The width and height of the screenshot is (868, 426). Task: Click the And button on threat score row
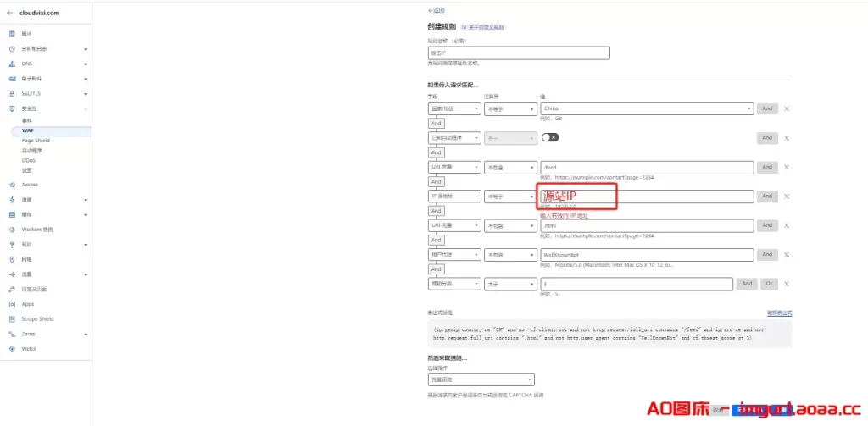click(747, 284)
